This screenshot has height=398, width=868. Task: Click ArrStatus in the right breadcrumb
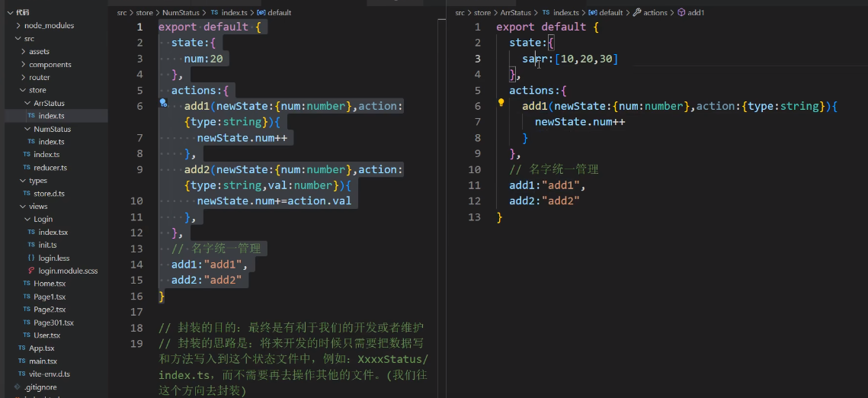[515, 12]
